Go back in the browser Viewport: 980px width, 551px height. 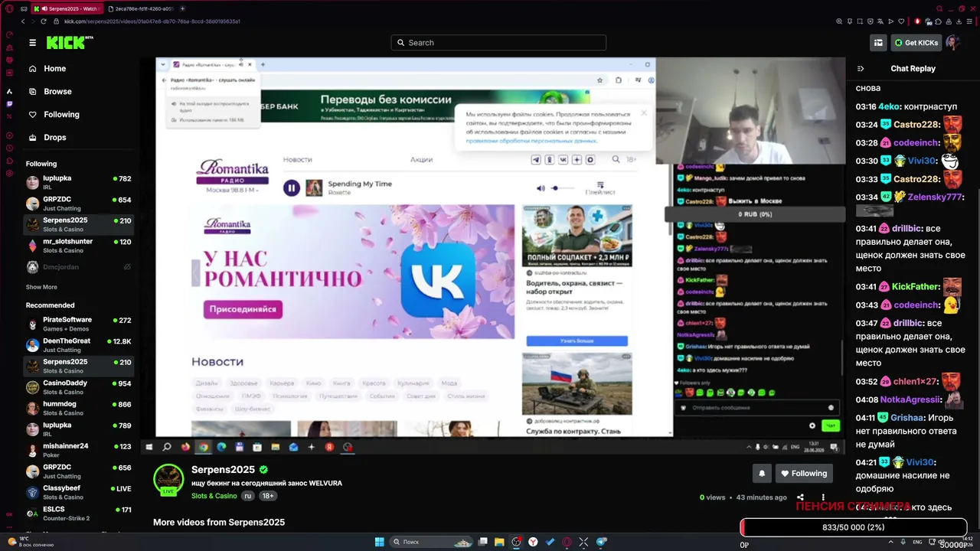23,21
